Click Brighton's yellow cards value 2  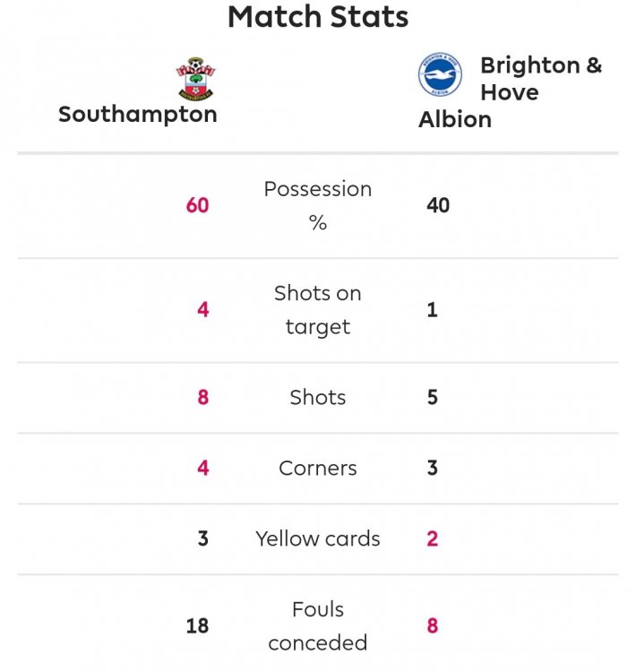point(432,538)
